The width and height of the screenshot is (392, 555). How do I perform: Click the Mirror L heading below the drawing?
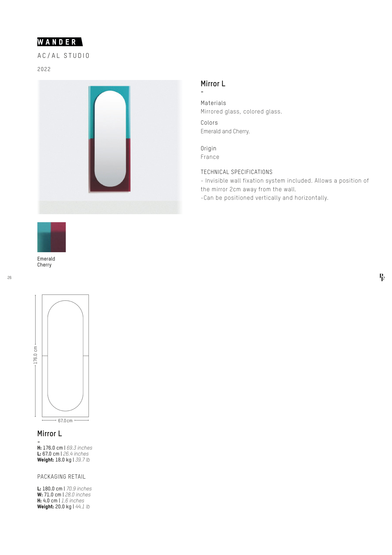coord(49,433)
